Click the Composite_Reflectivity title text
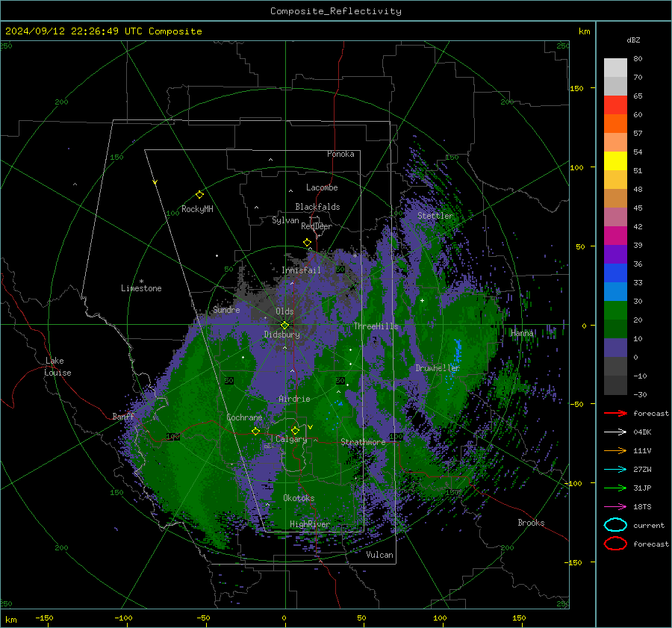Screen dimensions: 672x628 336,11
